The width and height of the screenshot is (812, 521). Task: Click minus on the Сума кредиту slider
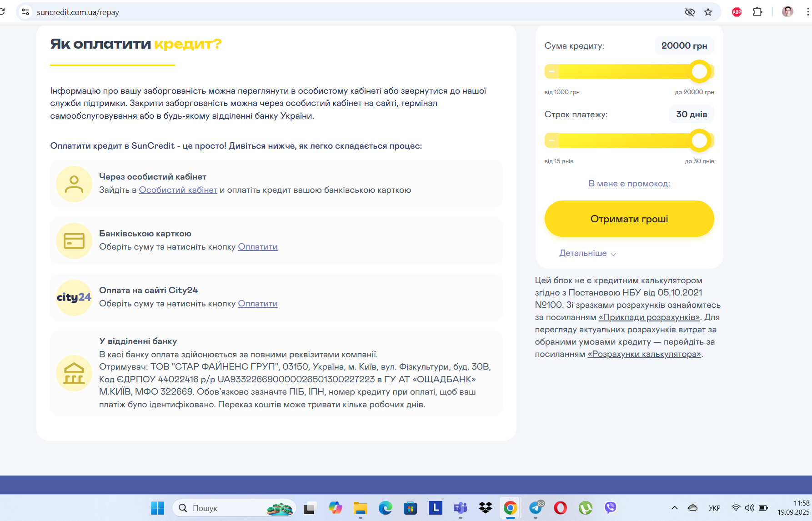coord(552,71)
